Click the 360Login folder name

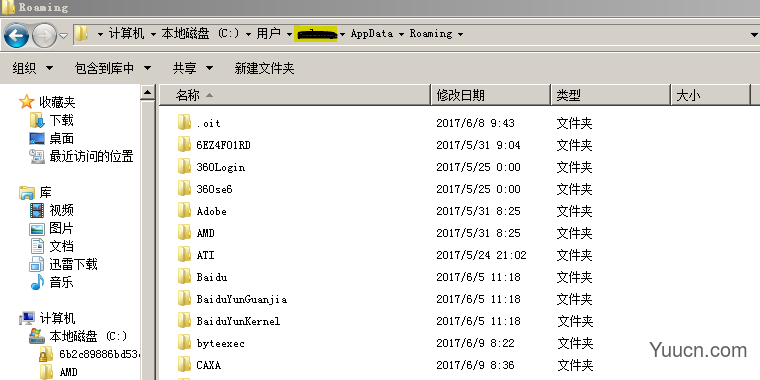pos(221,167)
